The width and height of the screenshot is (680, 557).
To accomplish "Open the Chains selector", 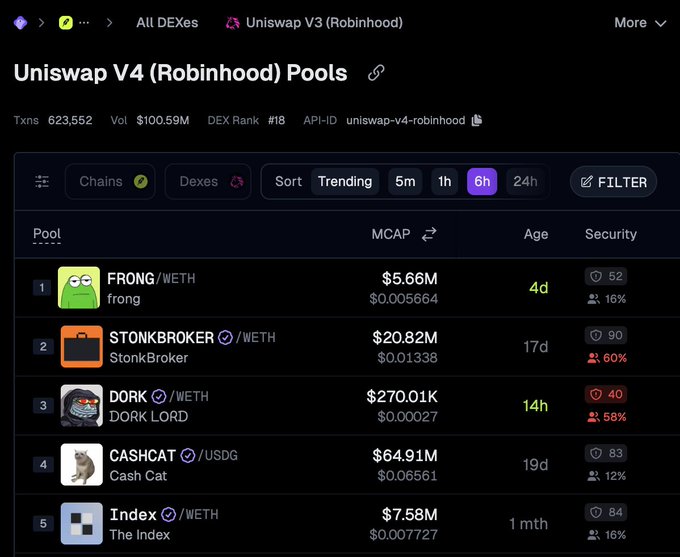I will 110,181.
